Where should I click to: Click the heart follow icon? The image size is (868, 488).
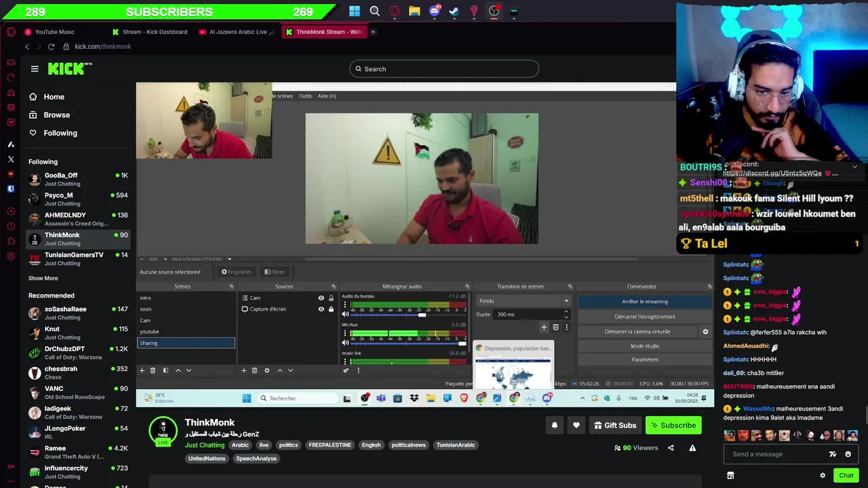pyautogui.click(x=576, y=425)
